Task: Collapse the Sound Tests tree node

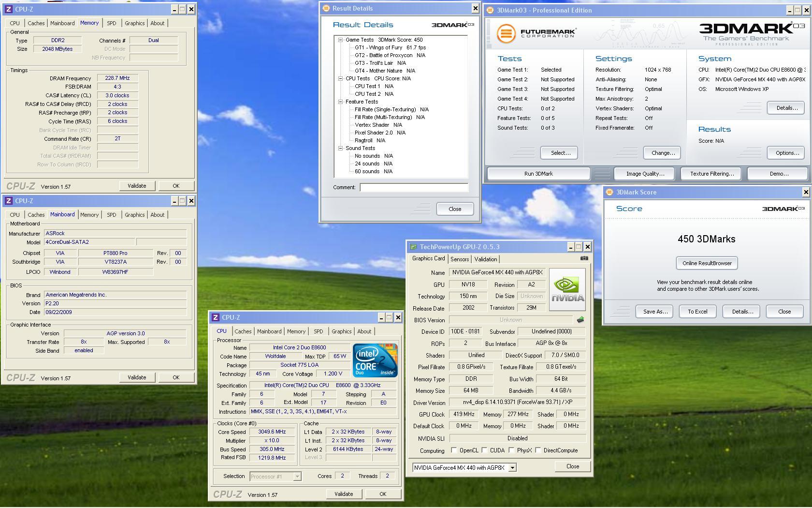Action: pos(340,148)
